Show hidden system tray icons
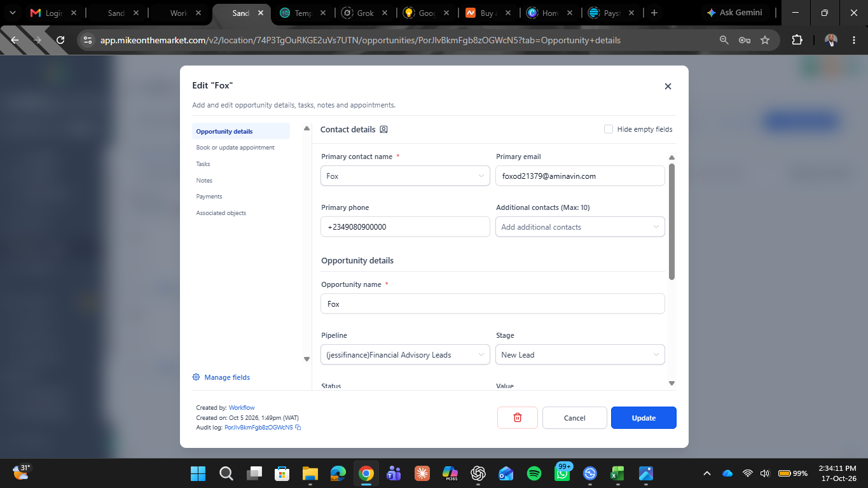868x488 pixels. coord(706,473)
